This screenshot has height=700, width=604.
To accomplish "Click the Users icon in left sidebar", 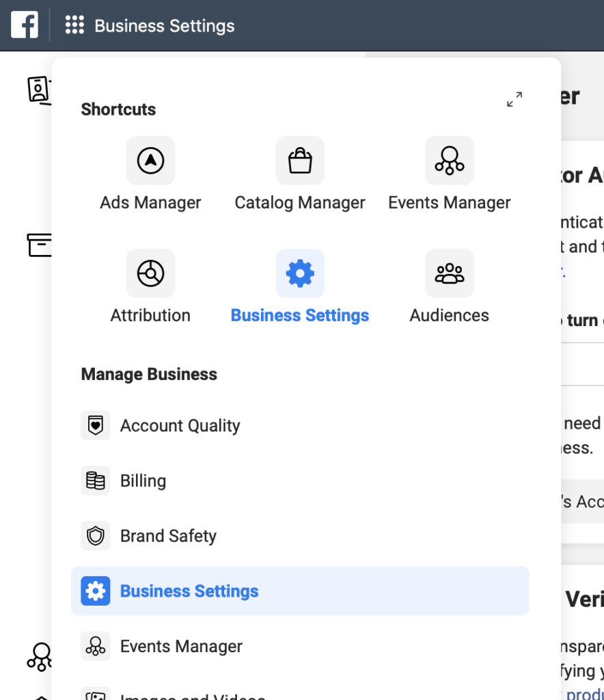I will coord(39,90).
